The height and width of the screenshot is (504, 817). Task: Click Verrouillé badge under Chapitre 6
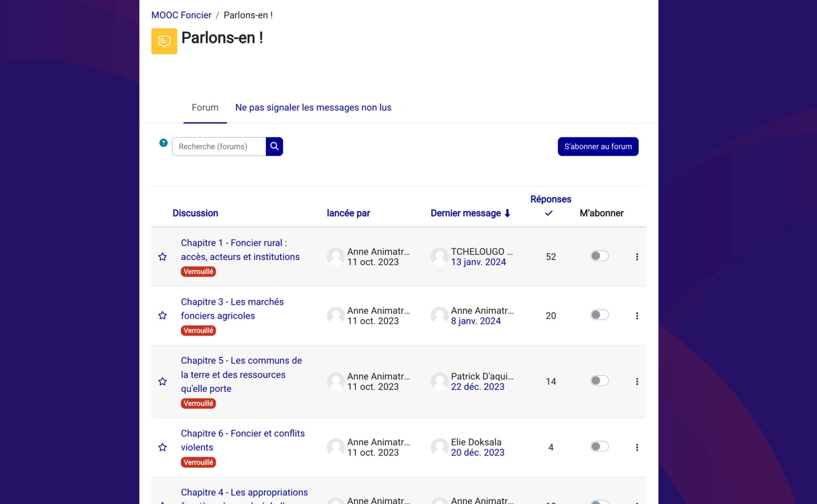pos(198,463)
